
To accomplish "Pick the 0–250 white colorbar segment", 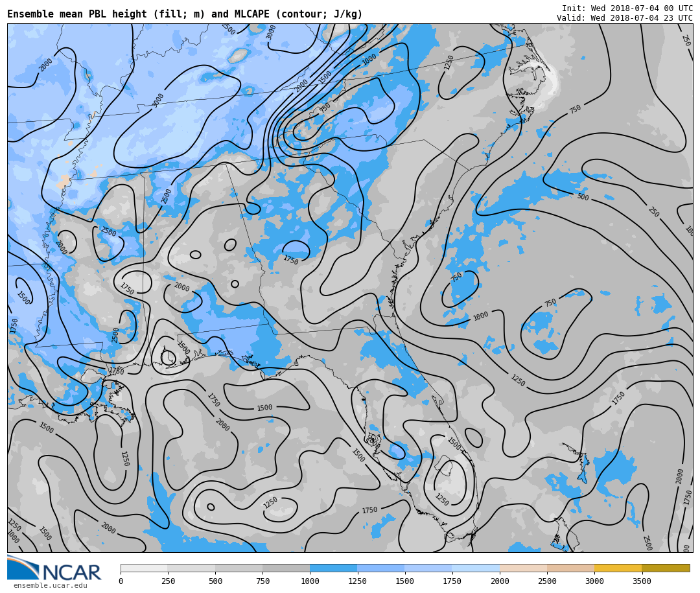I will (144, 568).
